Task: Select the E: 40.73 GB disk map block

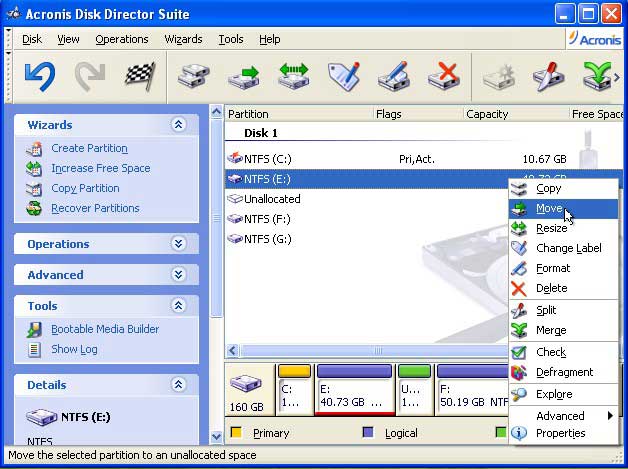Action: 354,390
